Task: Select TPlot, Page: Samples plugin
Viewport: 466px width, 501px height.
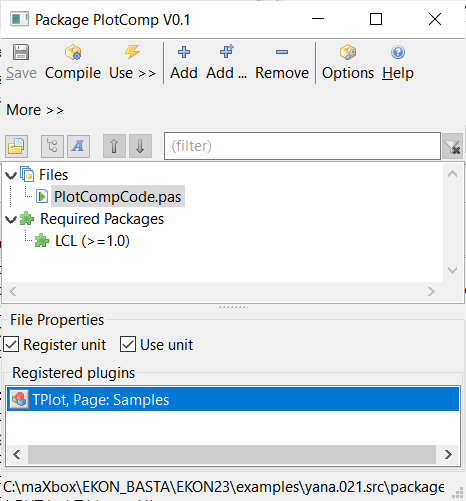Action: 233,399
